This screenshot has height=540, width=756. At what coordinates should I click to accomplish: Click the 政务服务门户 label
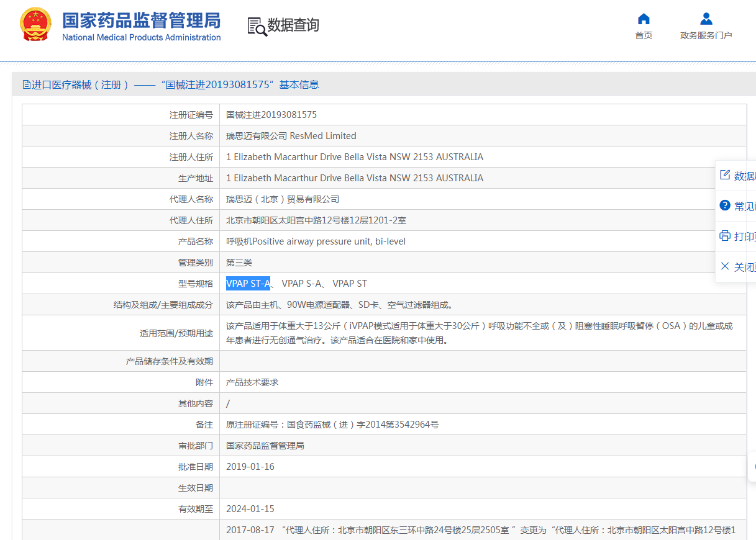(x=706, y=35)
